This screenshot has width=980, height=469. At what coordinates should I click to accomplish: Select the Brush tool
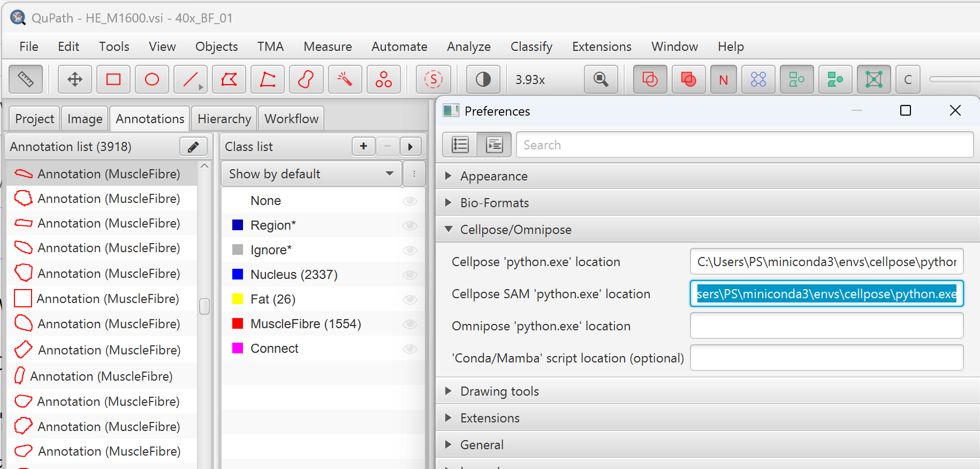[x=306, y=80]
